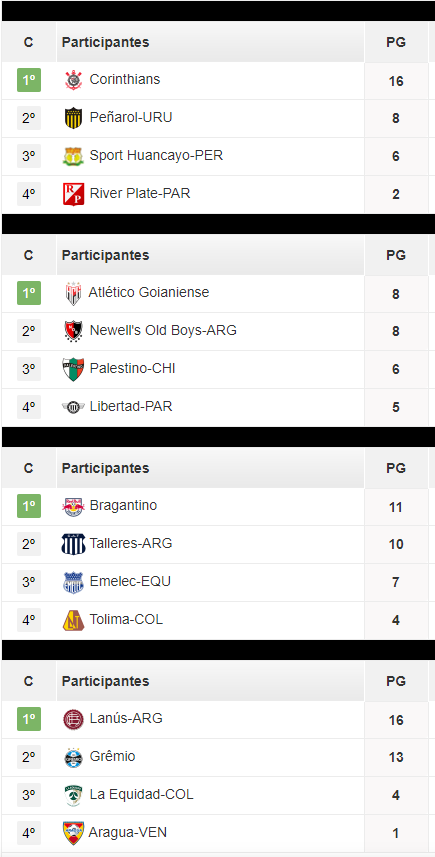Open Emelec-EQU team page

point(130,582)
